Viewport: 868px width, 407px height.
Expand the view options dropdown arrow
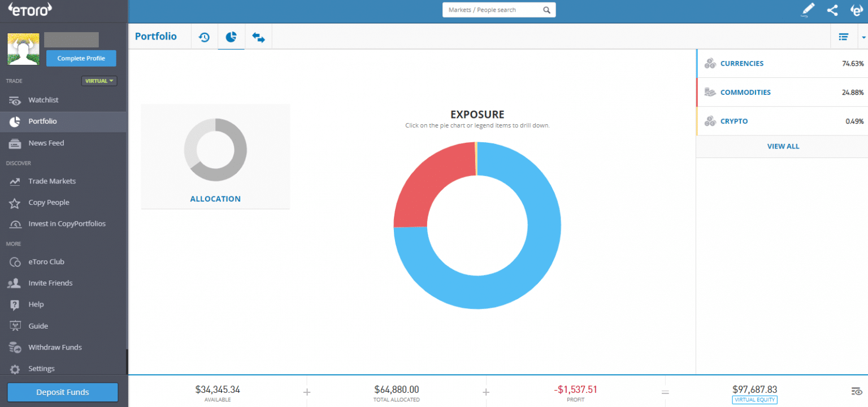click(863, 37)
